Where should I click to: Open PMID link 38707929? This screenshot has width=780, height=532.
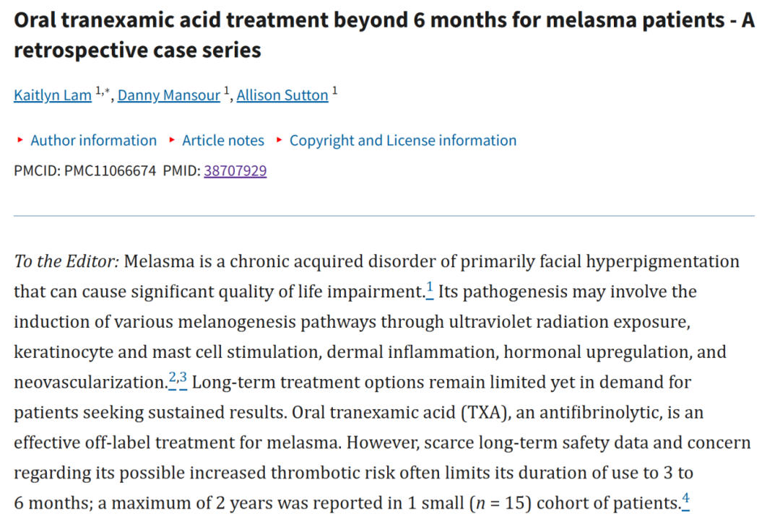click(235, 170)
